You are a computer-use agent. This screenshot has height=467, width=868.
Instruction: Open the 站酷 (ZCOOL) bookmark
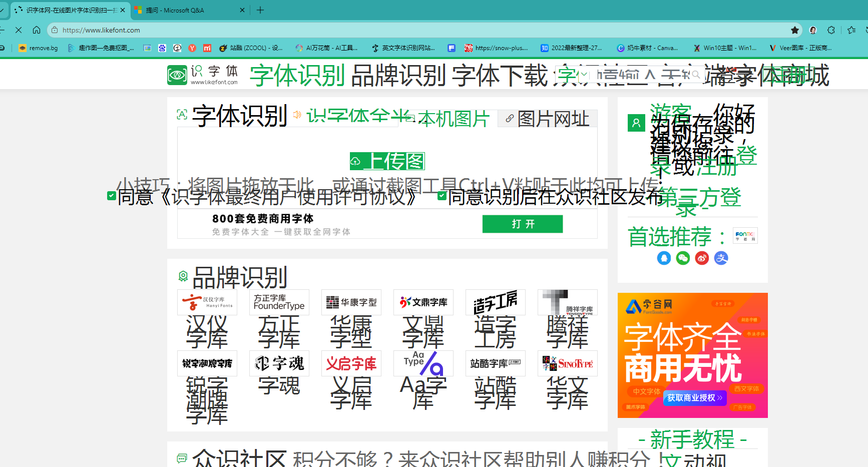tap(251, 48)
